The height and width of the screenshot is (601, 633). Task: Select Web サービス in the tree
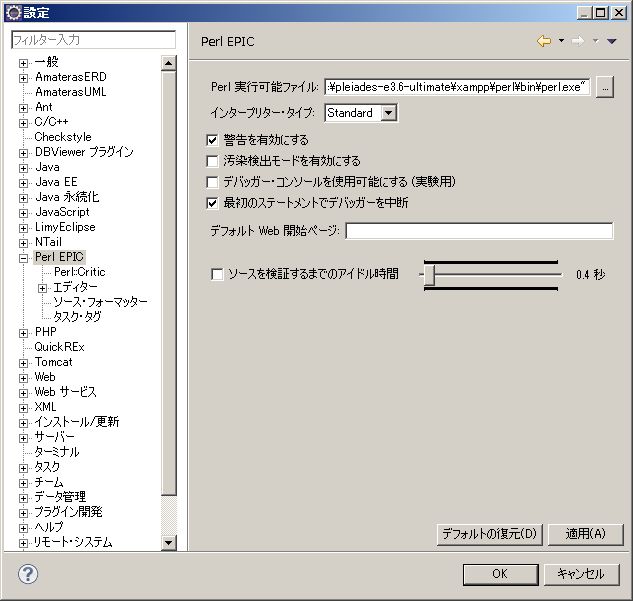pos(65,392)
